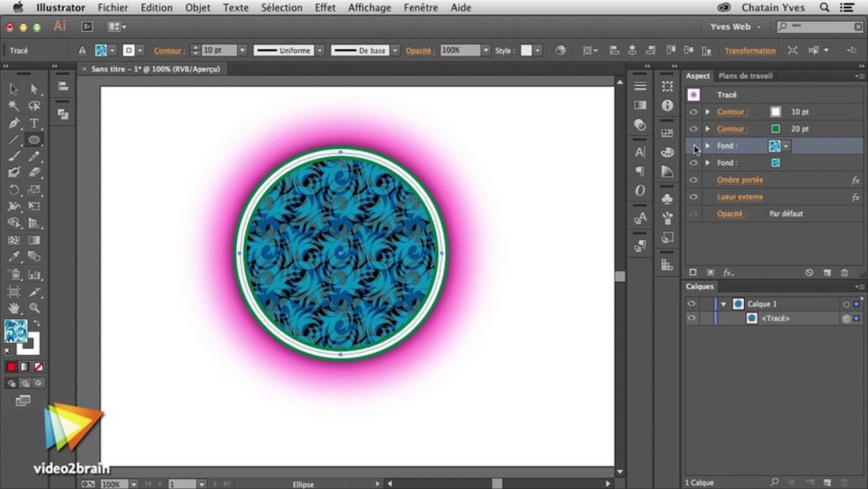Image resolution: width=868 pixels, height=489 pixels.
Task: Toggle visibility of highlighted Fond row
Action: [693, 146]
